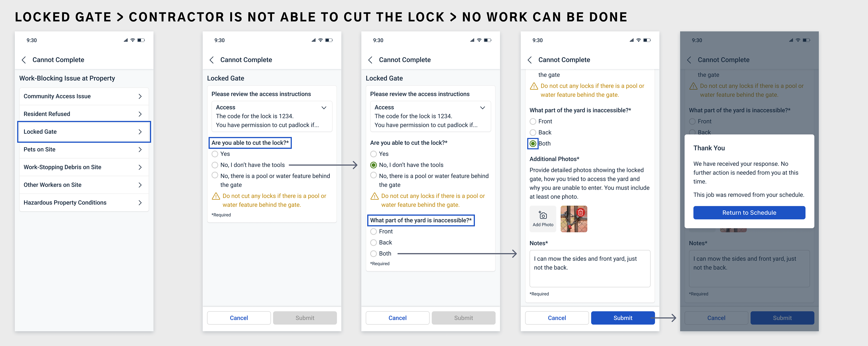Open the Resident Refused list item
868x346 pixels.
(84, 114)
